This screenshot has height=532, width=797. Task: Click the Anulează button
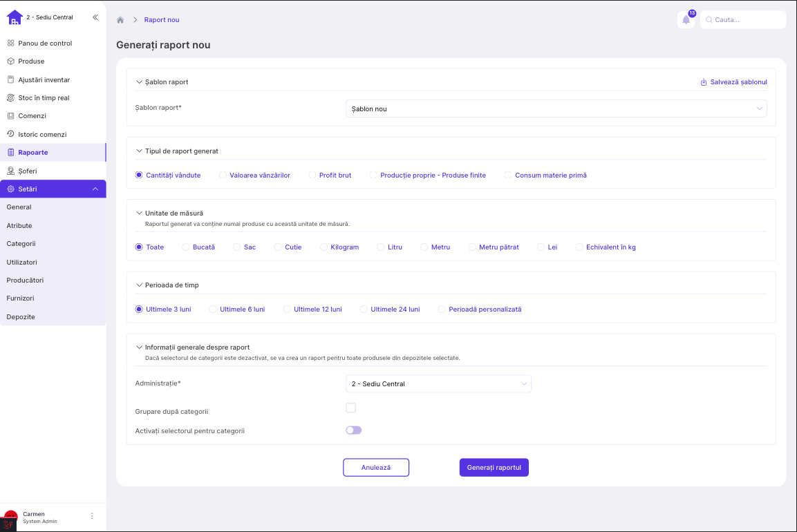pos(376,468)
